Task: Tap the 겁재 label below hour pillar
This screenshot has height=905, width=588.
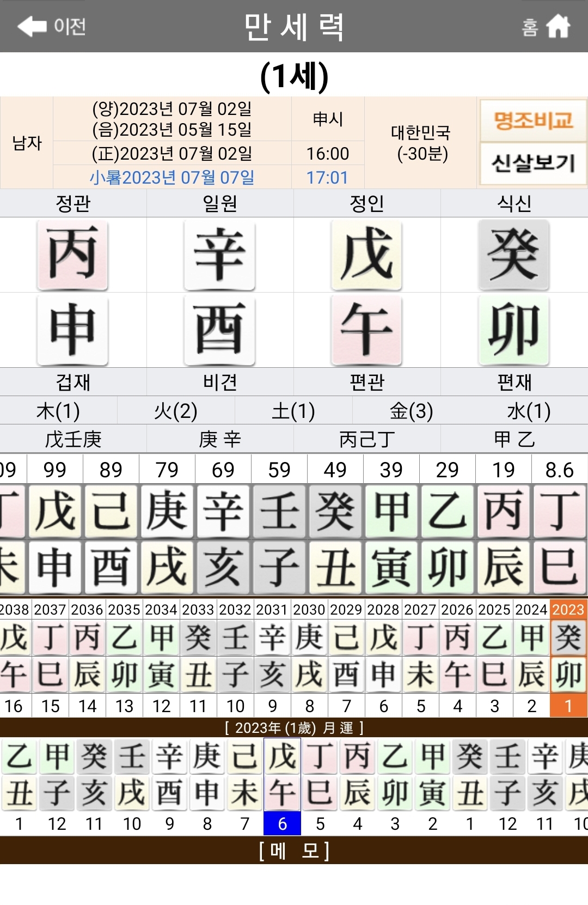Action: click(73, 382)
